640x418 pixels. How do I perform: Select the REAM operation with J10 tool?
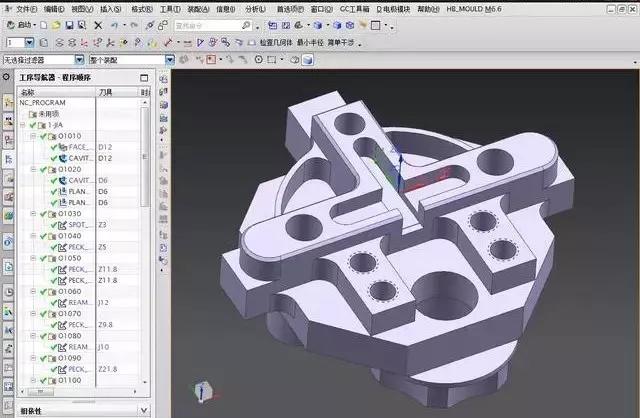78,347
